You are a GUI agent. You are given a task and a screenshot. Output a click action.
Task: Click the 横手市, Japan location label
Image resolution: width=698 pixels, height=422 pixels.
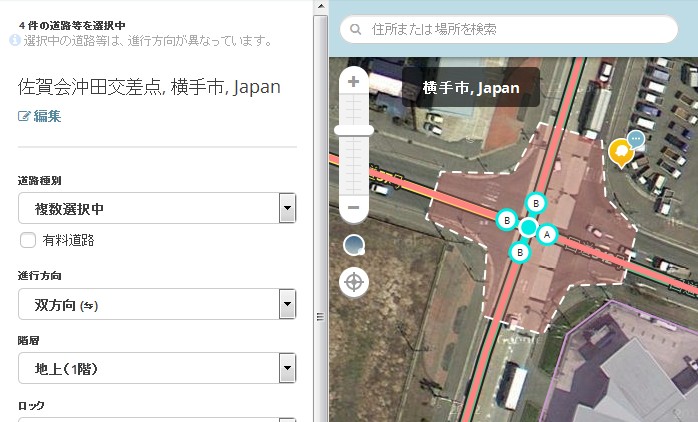point(471,88)
